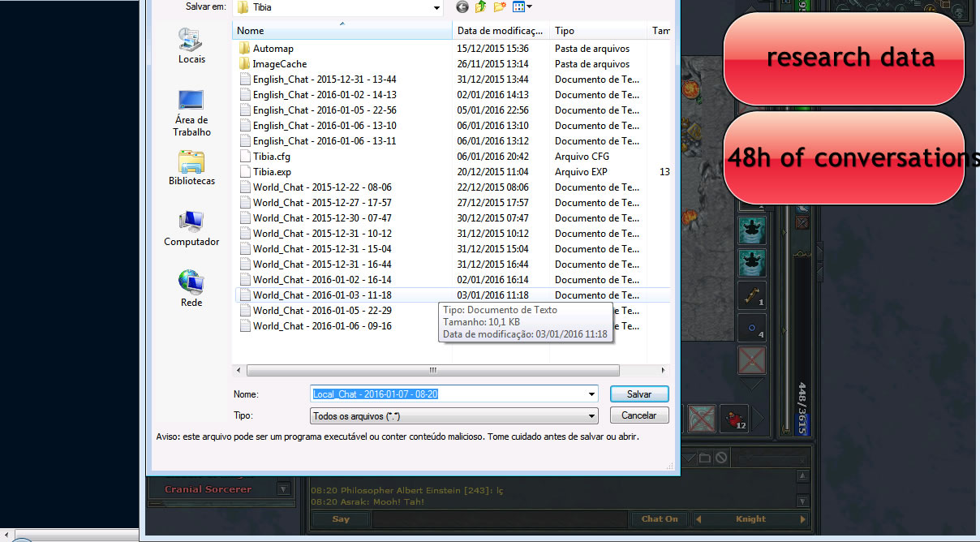Toggle the Chat On button
This screenshot has width=980, height=542.
click(x=659, y=519)
